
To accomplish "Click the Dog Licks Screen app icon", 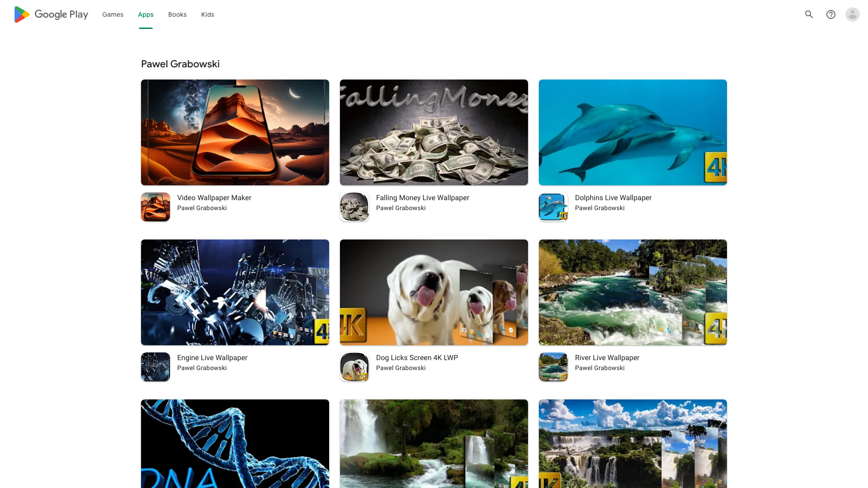I will click(354, 367).
